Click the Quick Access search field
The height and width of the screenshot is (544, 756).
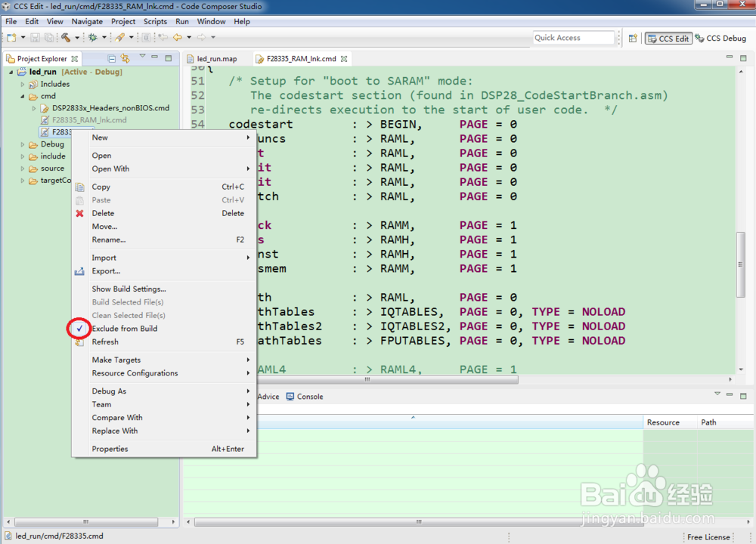[x=574, y=38]
